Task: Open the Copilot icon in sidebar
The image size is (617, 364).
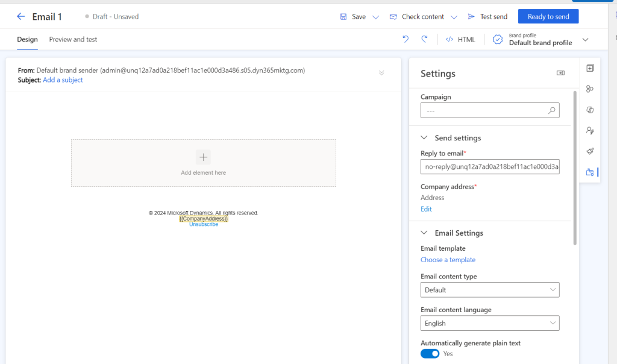Action: pos(590,110)
